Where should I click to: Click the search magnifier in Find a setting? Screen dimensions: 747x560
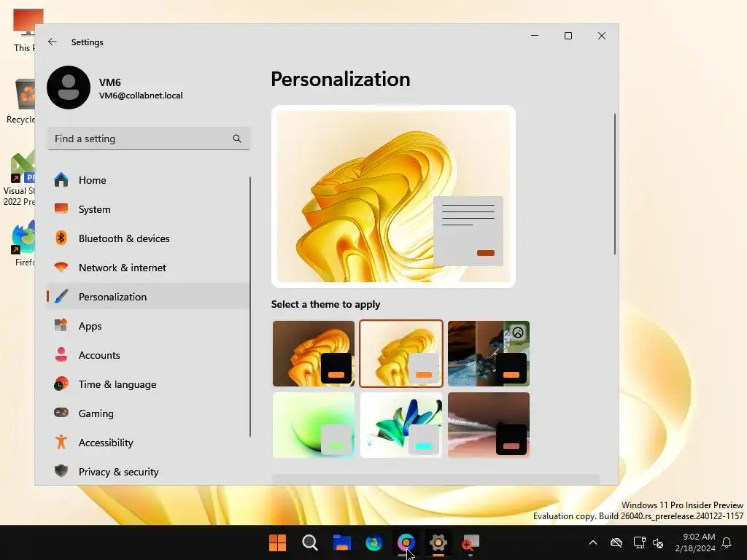point(237,139)
